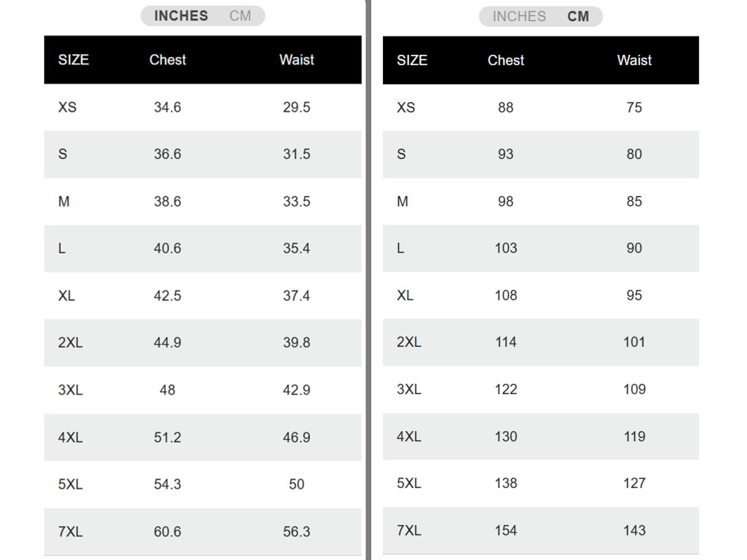Click the Waist header in the inches table
747x560 pixels.
coord(297,60)
